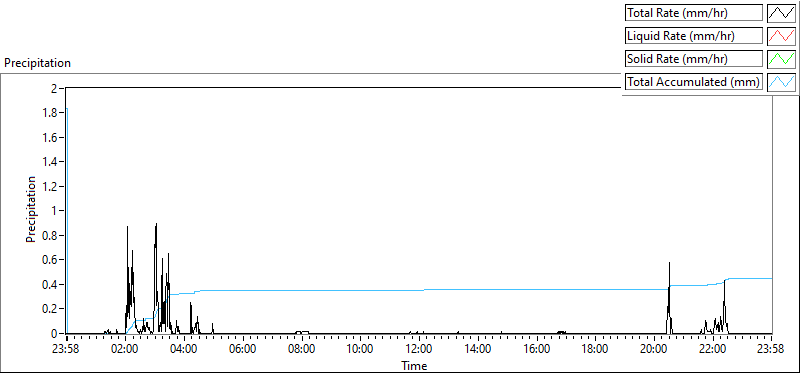Click the 23:58 start time label
The height and width of the screenshot is (373, 800).
click(x=67, y=350)
